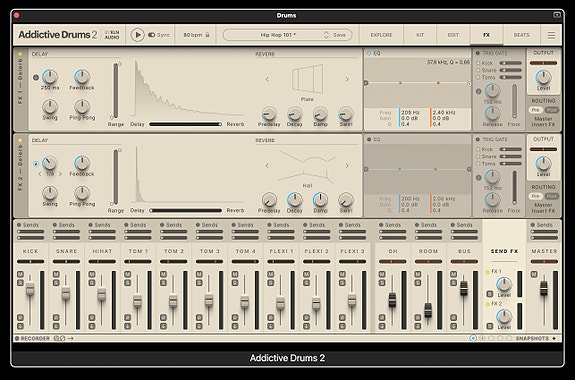Toggle the FX 1 TRIG GATE power
575x380 pixels.
(478, 53)
